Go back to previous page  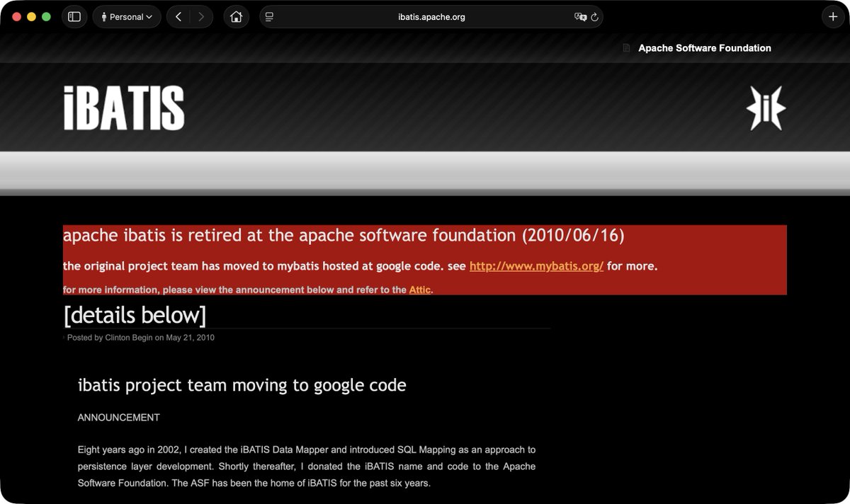(x=178, y=16)
